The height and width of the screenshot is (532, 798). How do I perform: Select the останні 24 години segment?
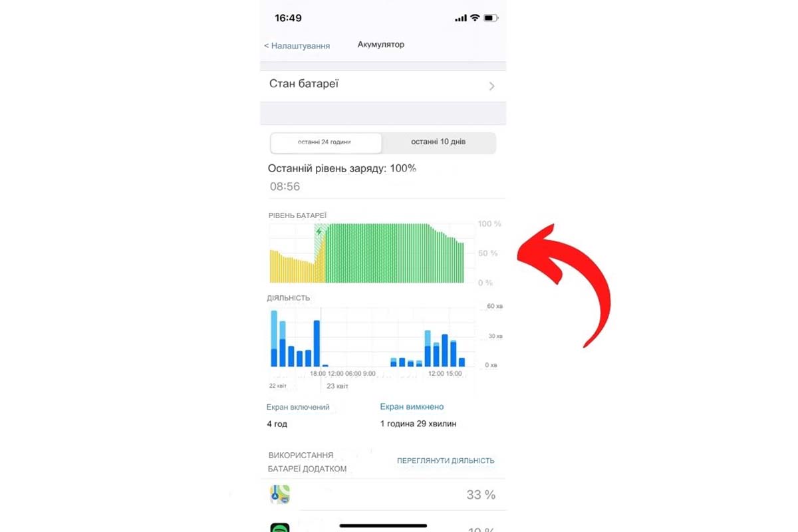click(x=326, y=142)
